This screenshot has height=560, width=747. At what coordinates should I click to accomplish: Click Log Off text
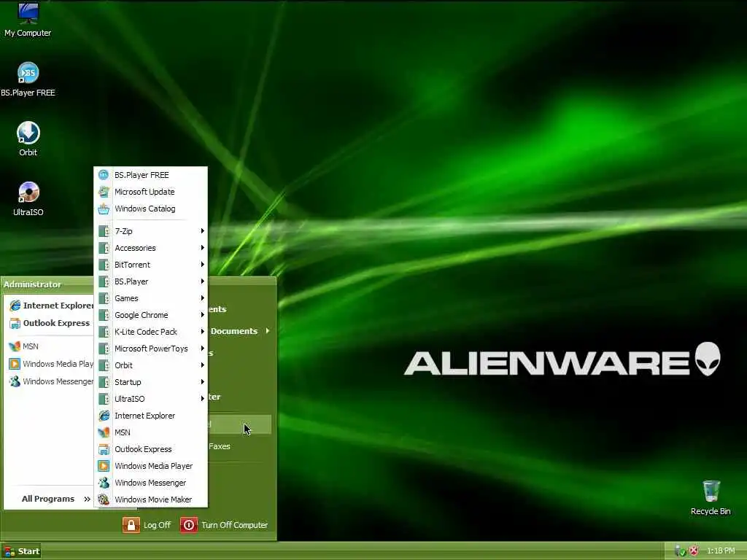tap(158, 525)
